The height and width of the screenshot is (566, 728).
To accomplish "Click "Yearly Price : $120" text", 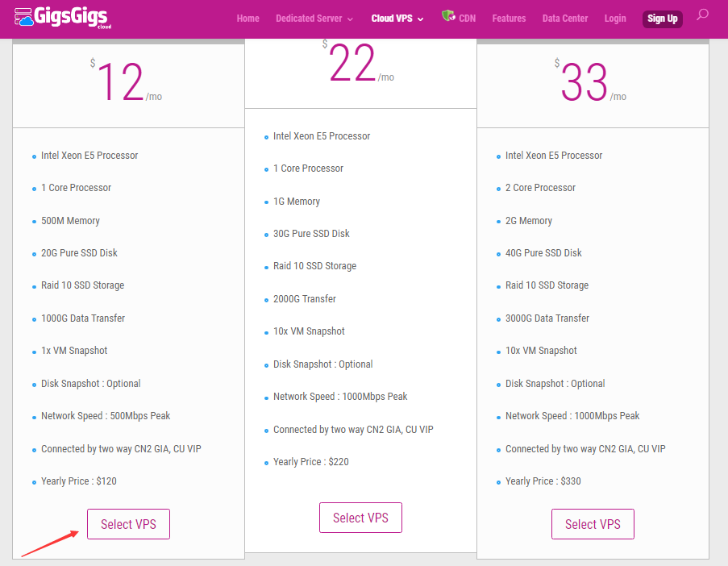I will tap(79, 481).
